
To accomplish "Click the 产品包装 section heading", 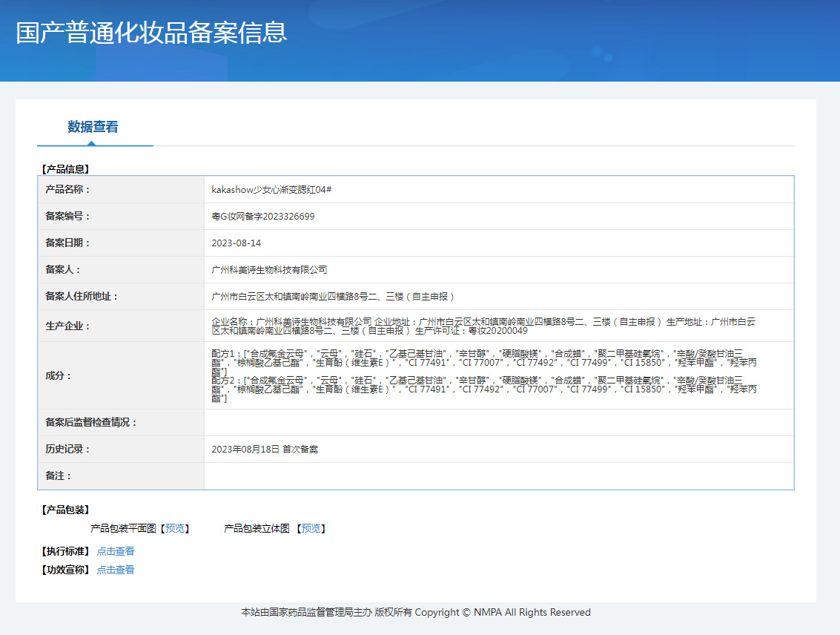I will coord(65,510).
